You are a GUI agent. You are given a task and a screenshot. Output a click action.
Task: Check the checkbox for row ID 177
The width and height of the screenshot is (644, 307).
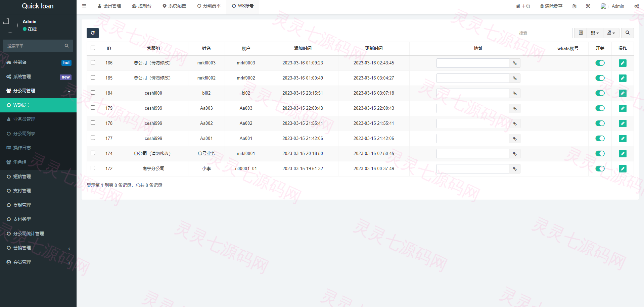(93, 138)
